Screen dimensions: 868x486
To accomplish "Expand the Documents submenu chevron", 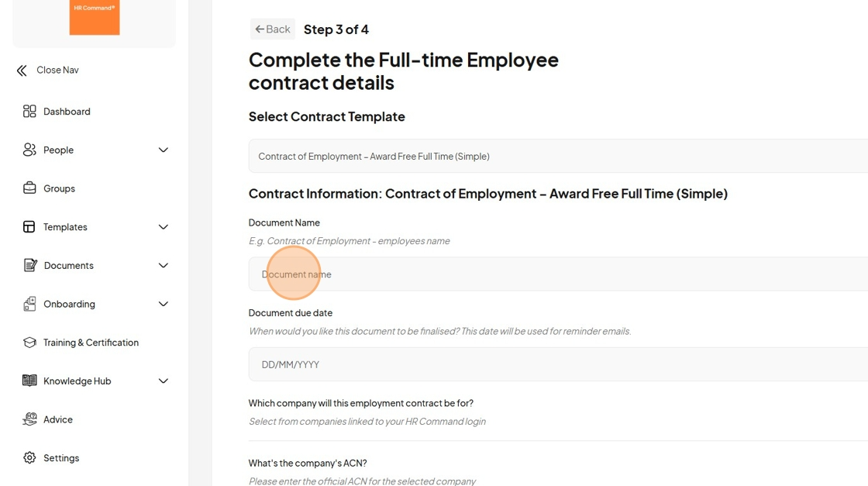I will (164, 265).
